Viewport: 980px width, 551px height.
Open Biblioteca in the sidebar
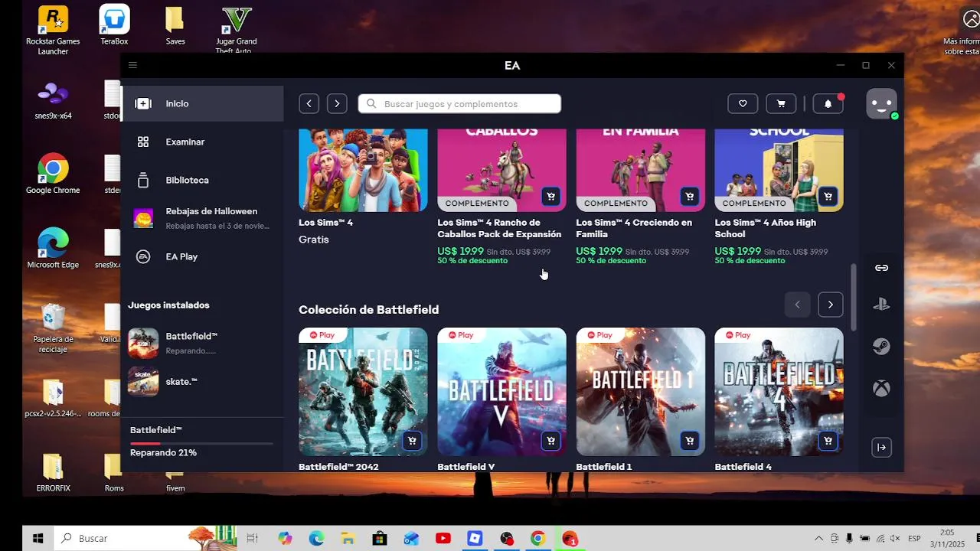(x=202, y=180)
